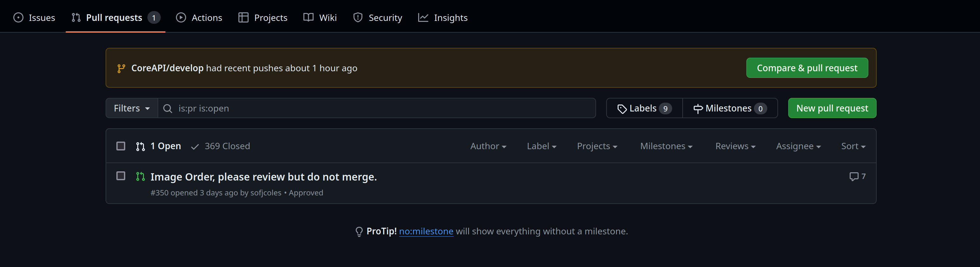Image resolution: width=980 pixels, height=267 pixels.
Task: Click the Labels tag icon
Action: click(622, 109)
